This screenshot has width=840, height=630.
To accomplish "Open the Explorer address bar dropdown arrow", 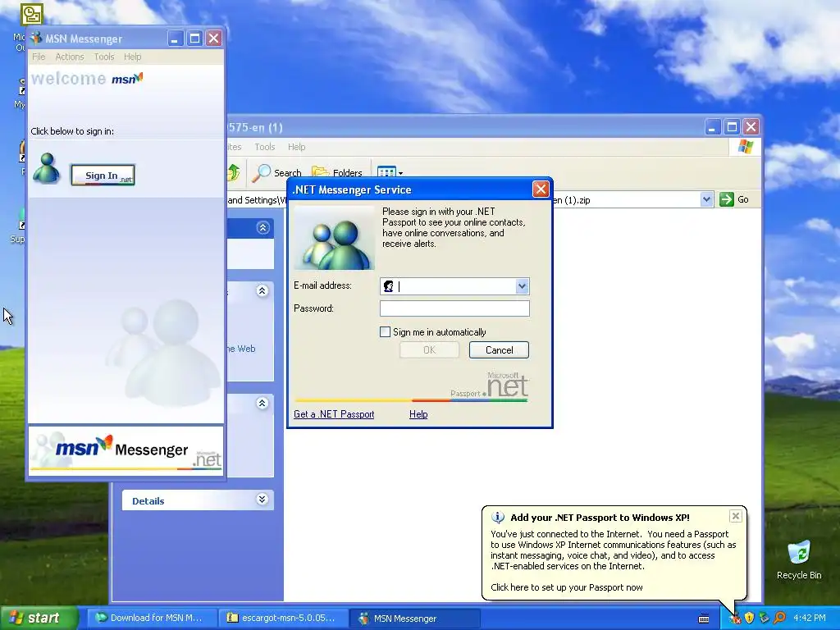I will click(x=706, y=200).
